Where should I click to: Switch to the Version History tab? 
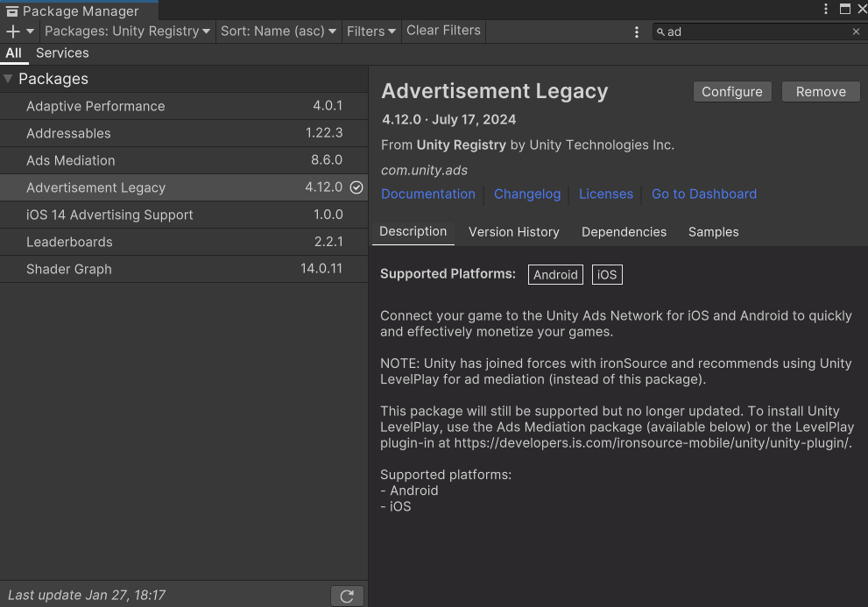tap(514, 232)
